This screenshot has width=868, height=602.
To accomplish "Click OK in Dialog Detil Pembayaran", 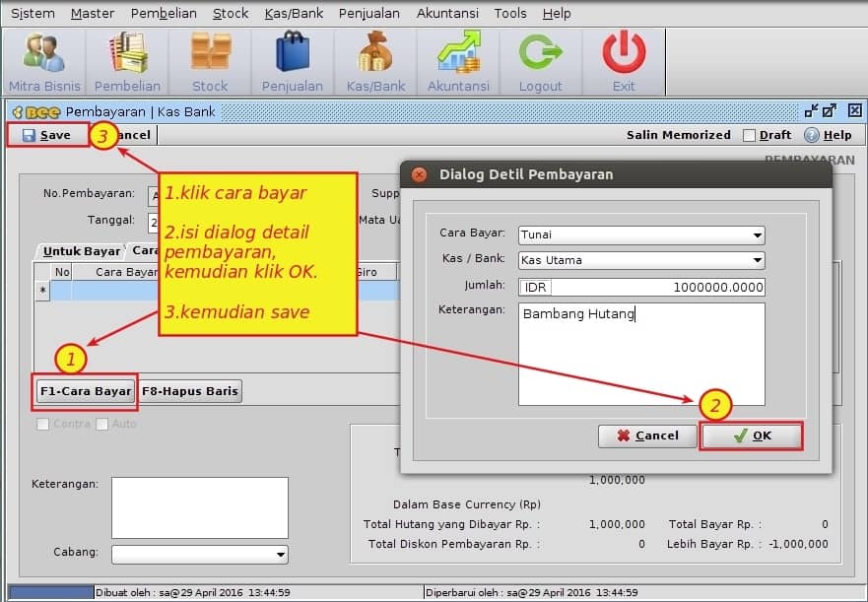I will click(x=752, y=435).
